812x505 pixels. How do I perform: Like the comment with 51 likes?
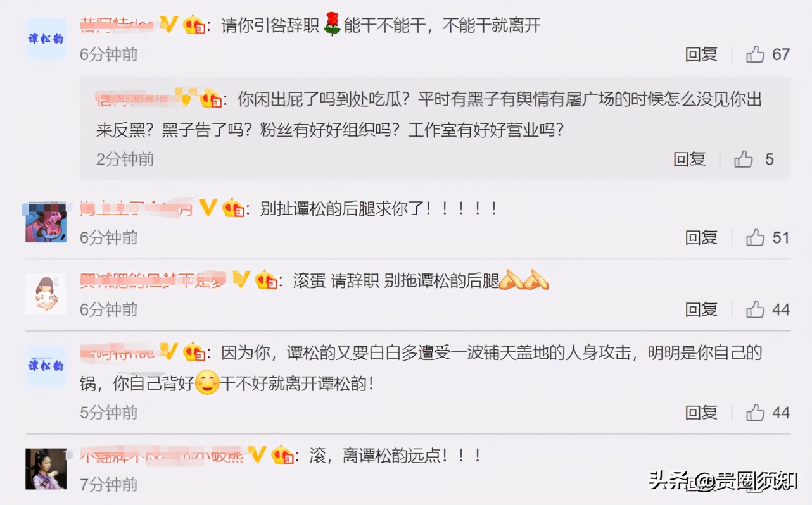755,237
